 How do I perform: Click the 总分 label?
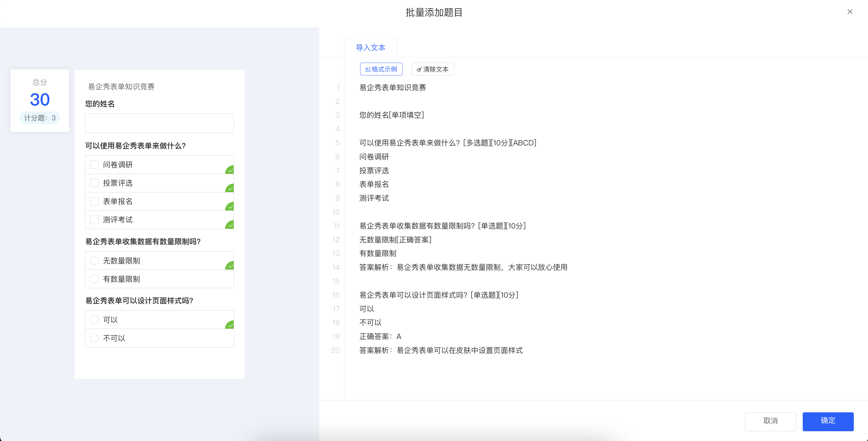40,82
